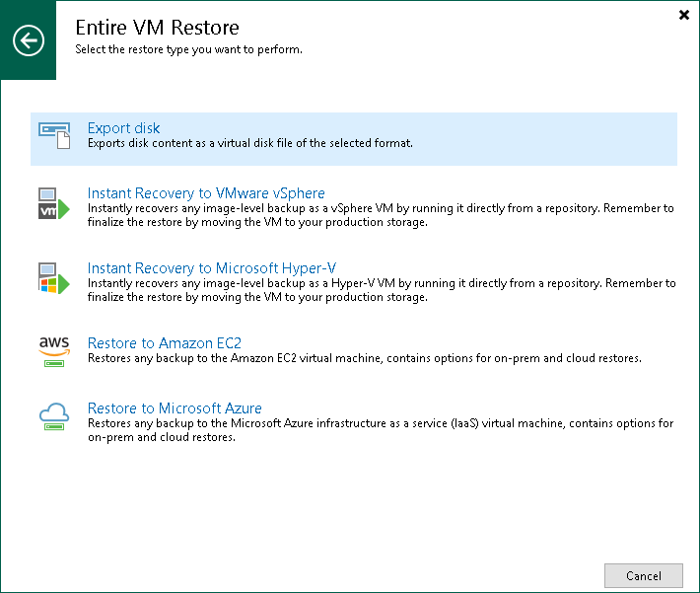Click the Amazon EC2 virtual machine description
The width and height of the screenshot is (700, 593).
(x=364, y=358)
